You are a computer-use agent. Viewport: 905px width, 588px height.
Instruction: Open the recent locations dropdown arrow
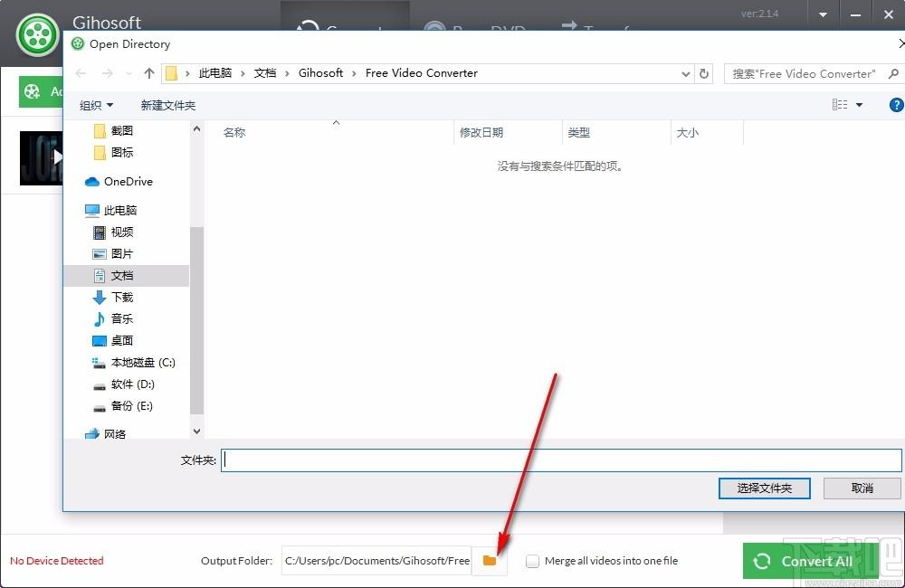(129, 74)
